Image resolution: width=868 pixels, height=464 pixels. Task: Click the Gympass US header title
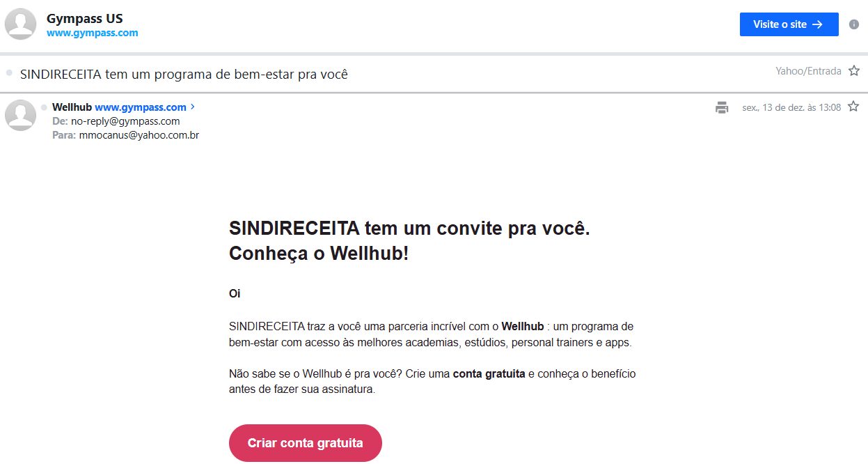point(84,18)
